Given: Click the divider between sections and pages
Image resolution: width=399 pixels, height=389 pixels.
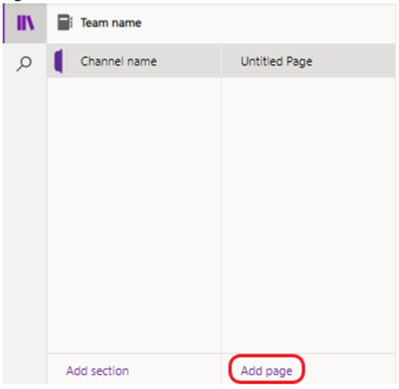Looking at the screenshot, I should click(221, 215).
